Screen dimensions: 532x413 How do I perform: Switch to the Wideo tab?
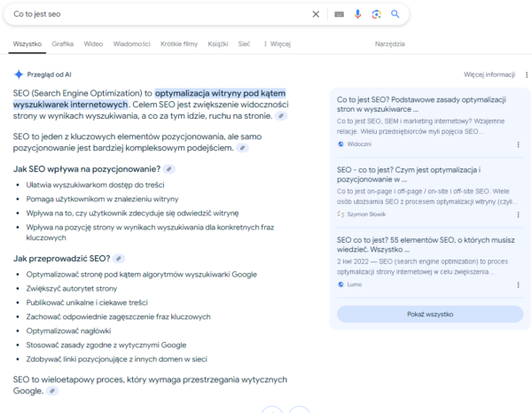[93, 43]
